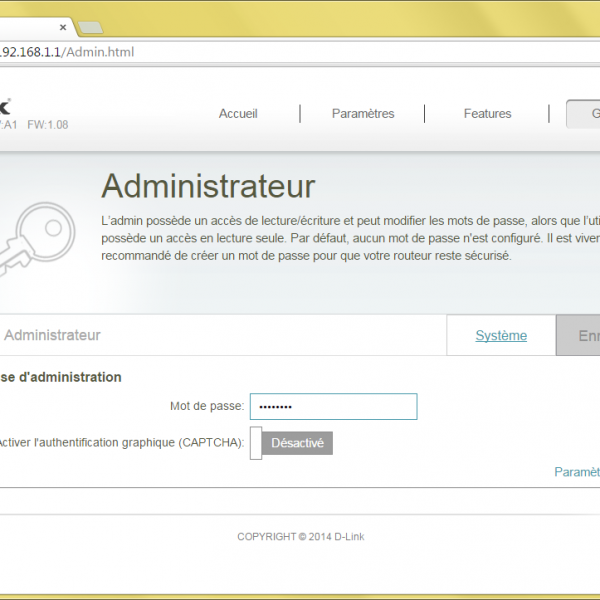Click the CAPTCHA authentification graphique label
The width and height of the screenshot is (600, 600).
pyautogui.click(x=120, y=443)
